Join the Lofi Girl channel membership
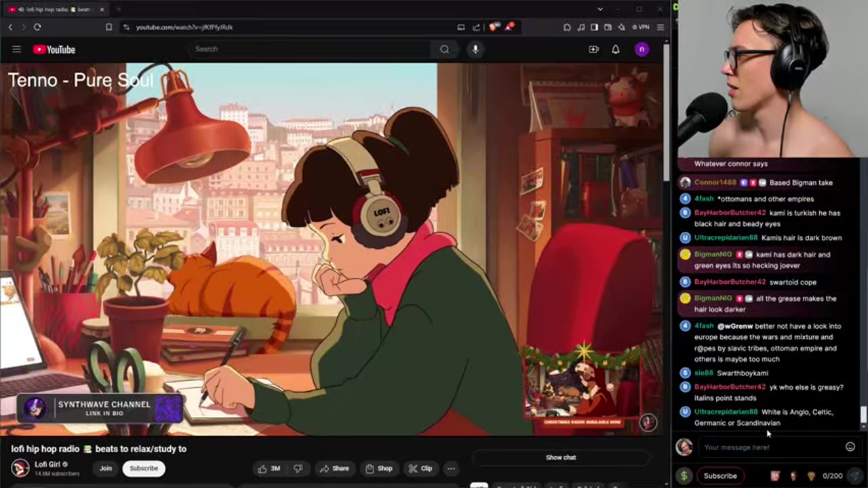Screen dimensions: 868x488 tap(106, 468)
